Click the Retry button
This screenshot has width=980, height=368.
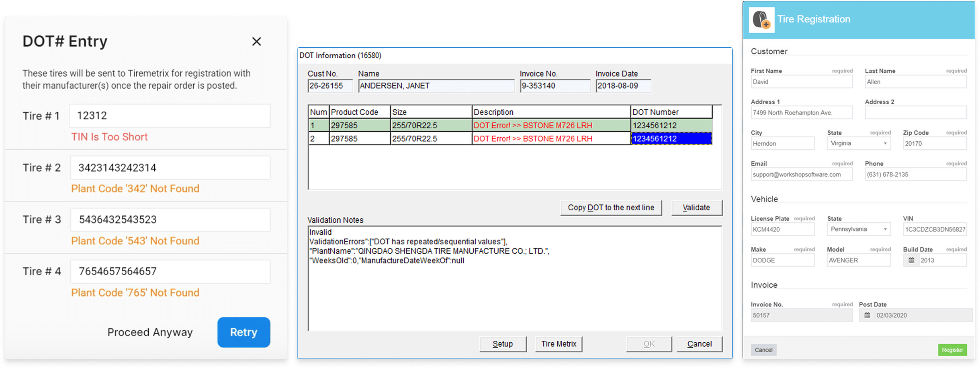click(x=243, y=332)
